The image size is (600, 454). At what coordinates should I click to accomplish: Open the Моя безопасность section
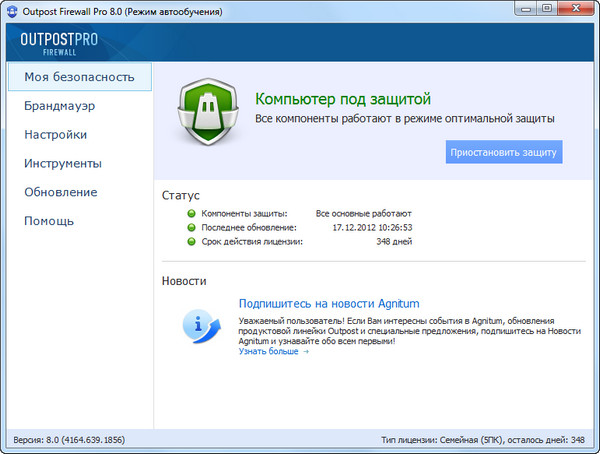point(78,76)
